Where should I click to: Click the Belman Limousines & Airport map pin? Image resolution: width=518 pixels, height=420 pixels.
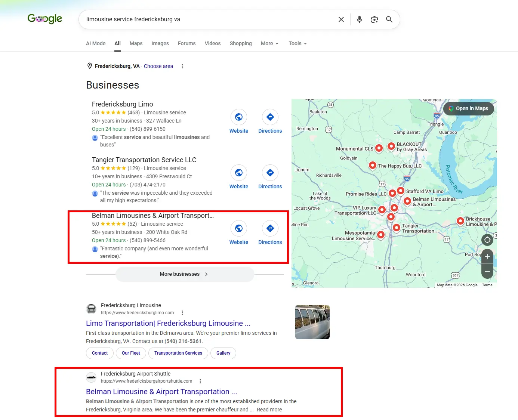(407, 201)
